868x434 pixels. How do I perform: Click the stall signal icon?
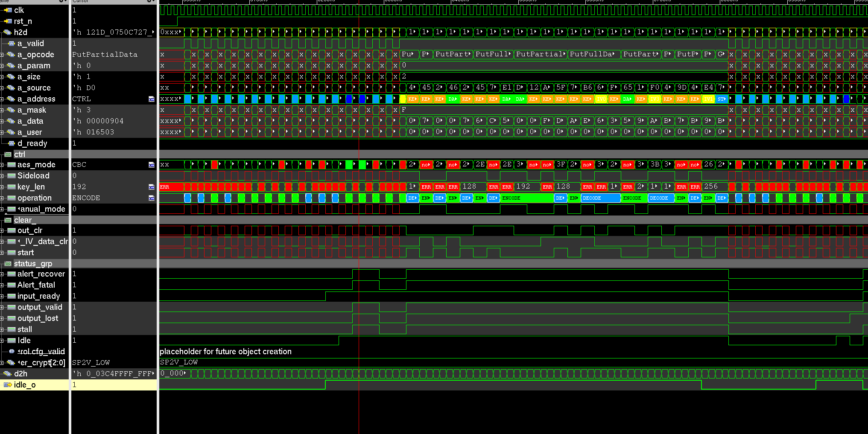tap(12, 329)
